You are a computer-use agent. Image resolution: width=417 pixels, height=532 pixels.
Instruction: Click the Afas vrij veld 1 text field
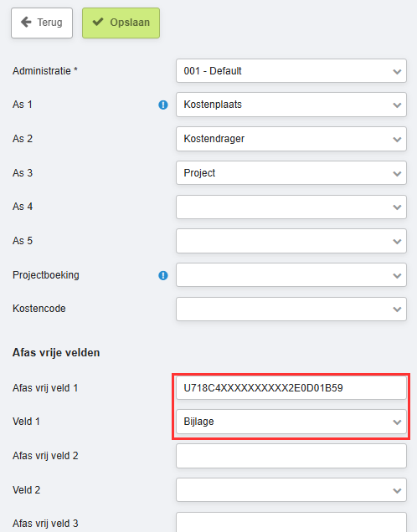[x=291, y=387]
